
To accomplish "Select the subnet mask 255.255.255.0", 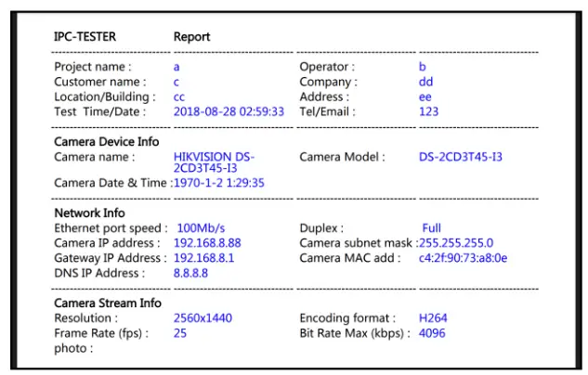I will pyautogui.click(x=456, y=243).
